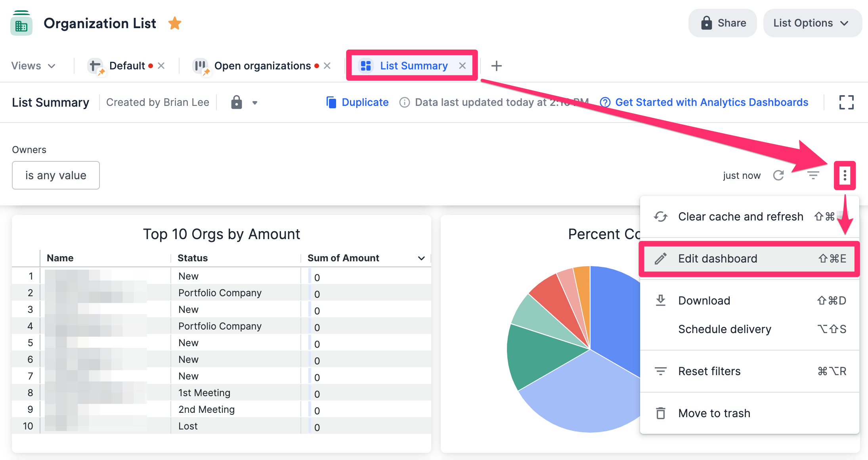Click the Share button

click(x=722, y=23)
